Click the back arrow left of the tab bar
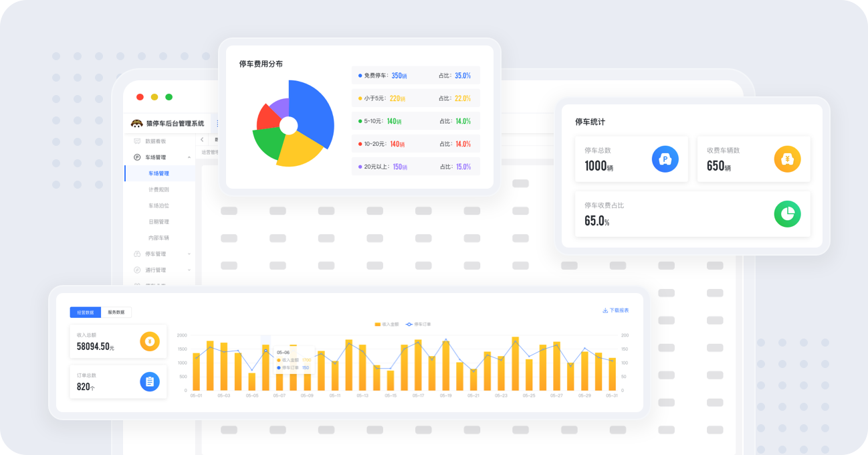 (x=202, y=140)
